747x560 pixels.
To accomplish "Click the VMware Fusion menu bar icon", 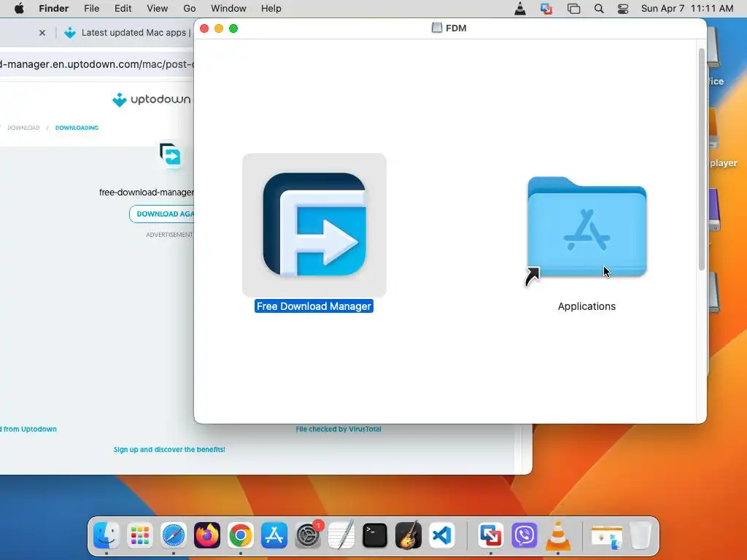I will (546, 9).
